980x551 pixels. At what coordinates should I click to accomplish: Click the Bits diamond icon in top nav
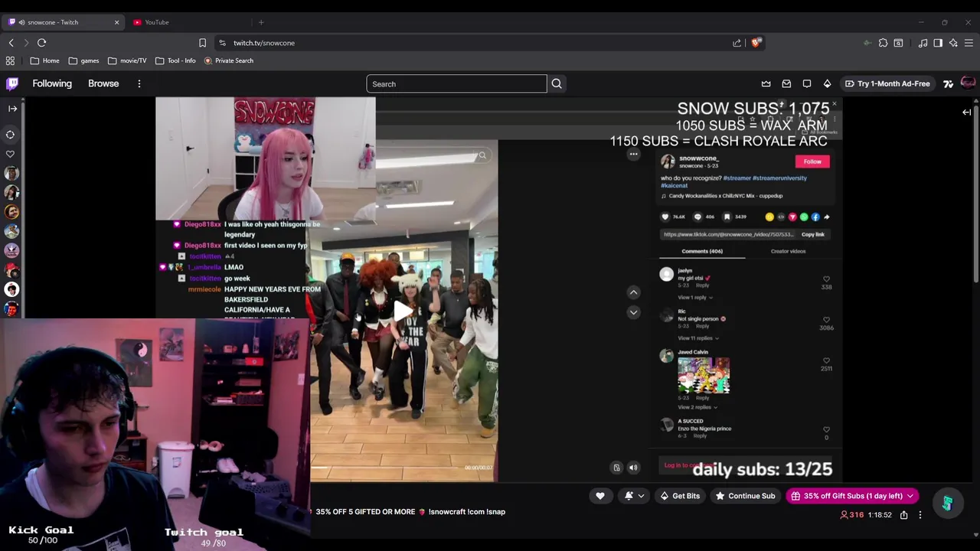[x=827, y=83]
